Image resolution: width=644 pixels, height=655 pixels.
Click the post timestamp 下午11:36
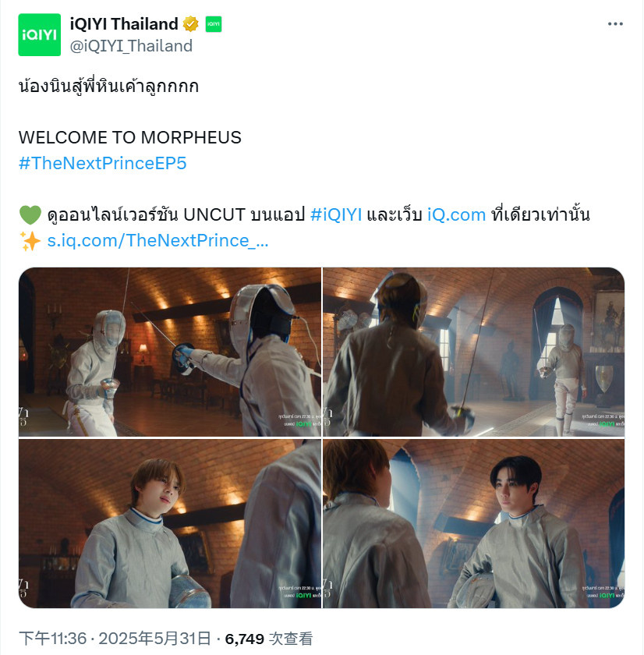point(52,639)
